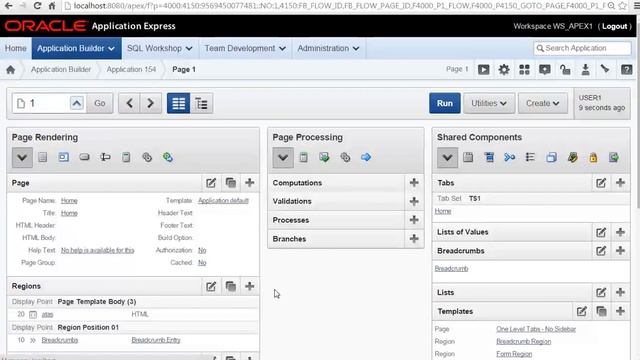Viewport: 640px width, 360px height.
Task: Go to previous page arrow
Action: point(129,103)
